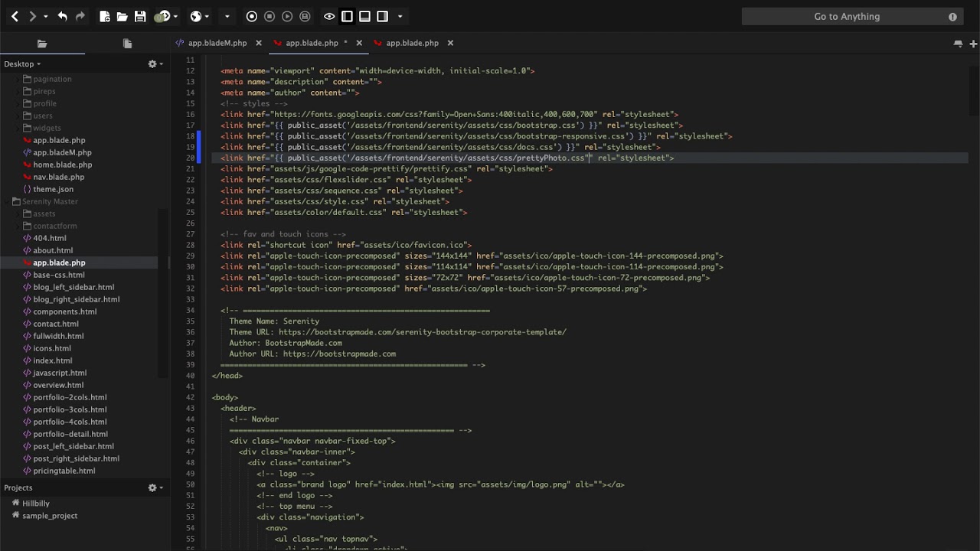This screenshot has height=551, width=980.
Task: Expand the contactform folder
Action: click(18, 226)
